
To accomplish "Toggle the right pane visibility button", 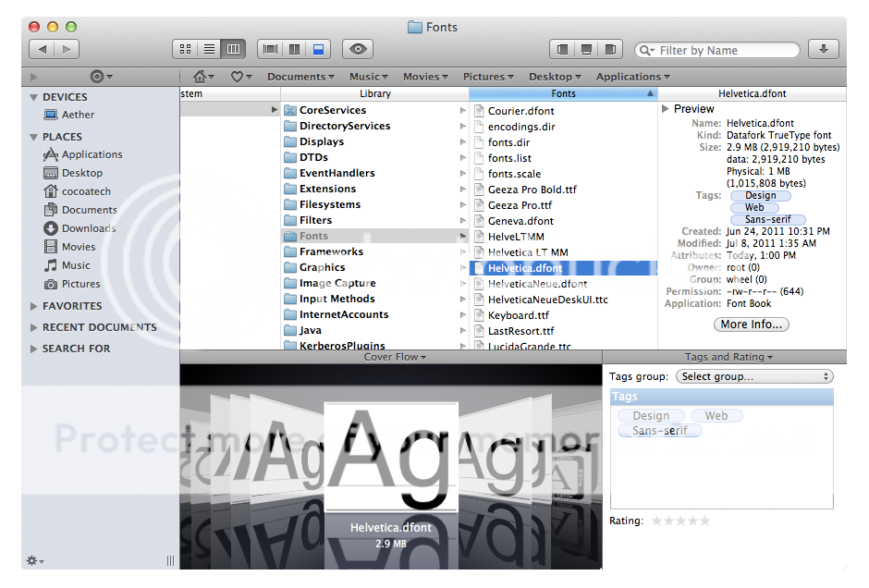I will coord(608,49).
